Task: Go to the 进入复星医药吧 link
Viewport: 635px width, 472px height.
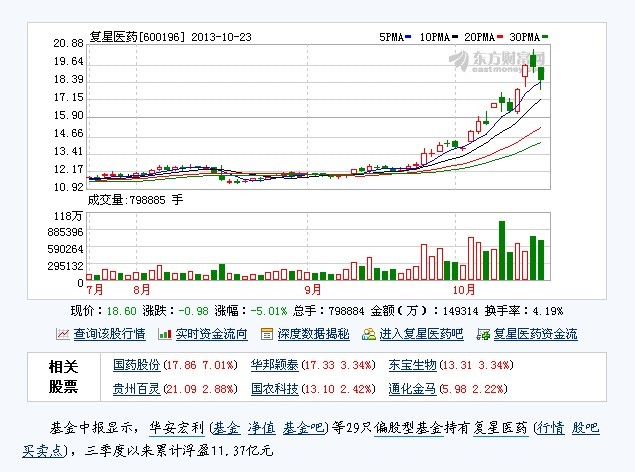Action: pyautogui.click(x=421, y=334)
